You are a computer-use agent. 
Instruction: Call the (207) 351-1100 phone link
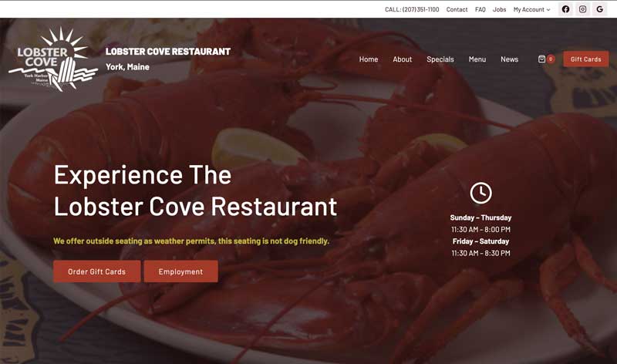point(412,9)
